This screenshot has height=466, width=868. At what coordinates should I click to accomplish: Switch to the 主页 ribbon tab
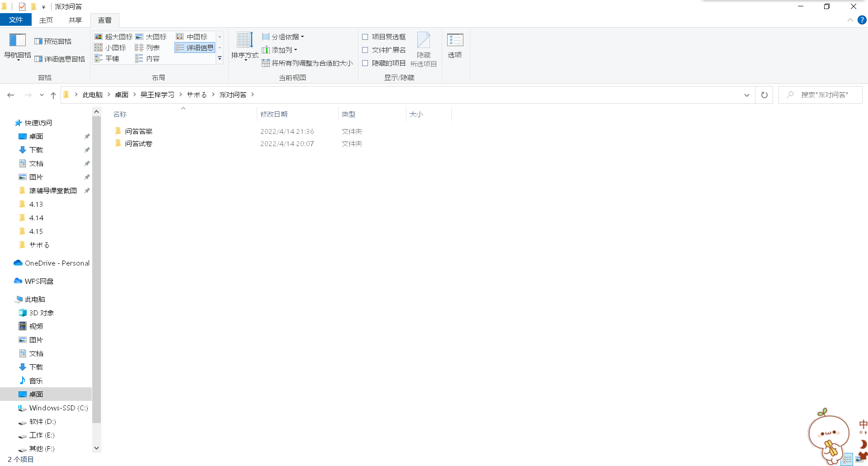point(46,20)
